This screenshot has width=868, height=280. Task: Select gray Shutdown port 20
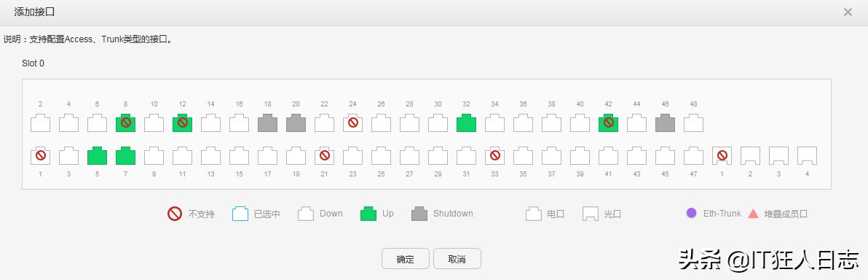(296, 122)
